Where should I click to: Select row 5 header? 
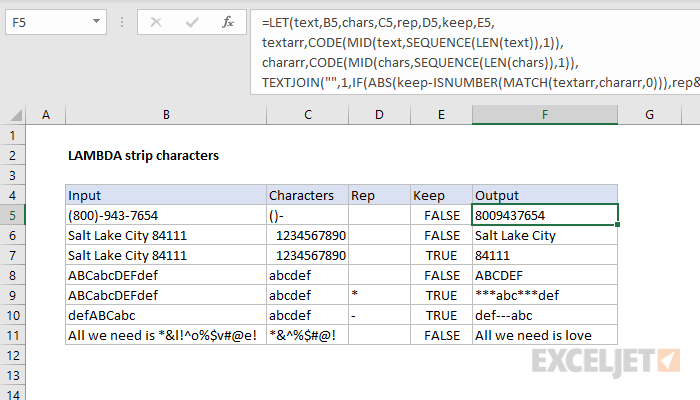tap(12, 215)
